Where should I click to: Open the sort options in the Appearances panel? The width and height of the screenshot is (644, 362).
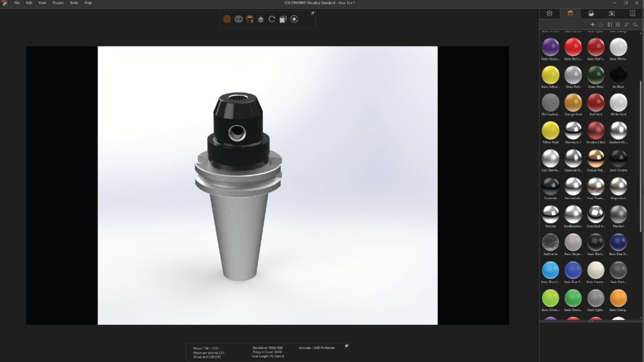(626, 24)
